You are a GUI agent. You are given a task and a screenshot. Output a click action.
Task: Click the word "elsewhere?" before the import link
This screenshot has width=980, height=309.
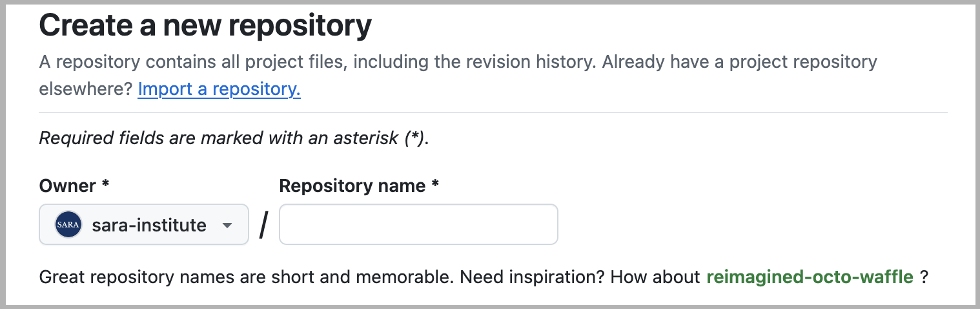coord(87,89)
